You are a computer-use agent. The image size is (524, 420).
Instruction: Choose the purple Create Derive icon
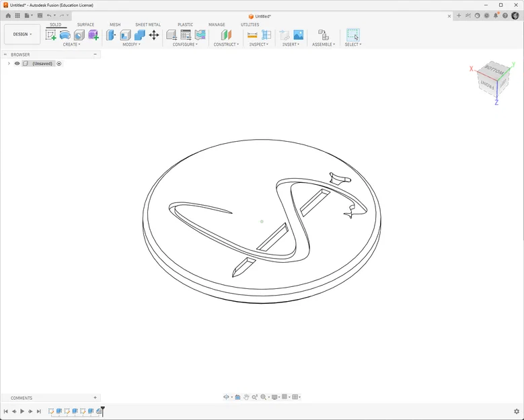(93, 35)
